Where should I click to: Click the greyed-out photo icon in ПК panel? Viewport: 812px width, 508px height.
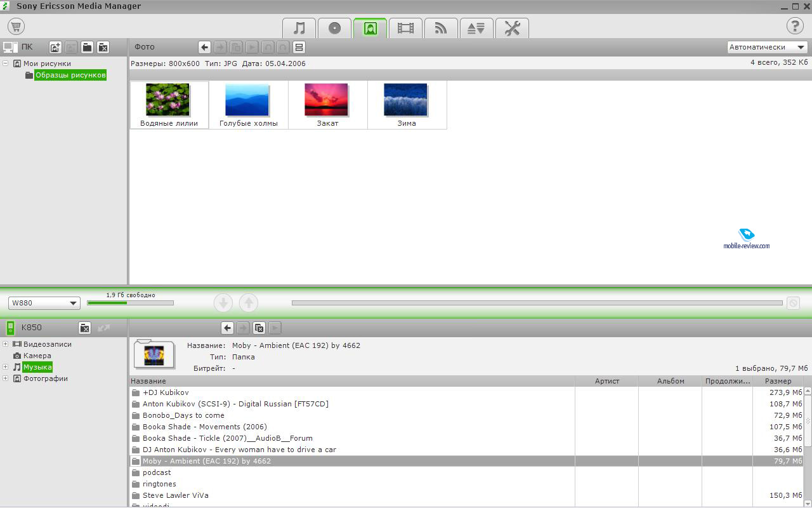tap(71, 47)
